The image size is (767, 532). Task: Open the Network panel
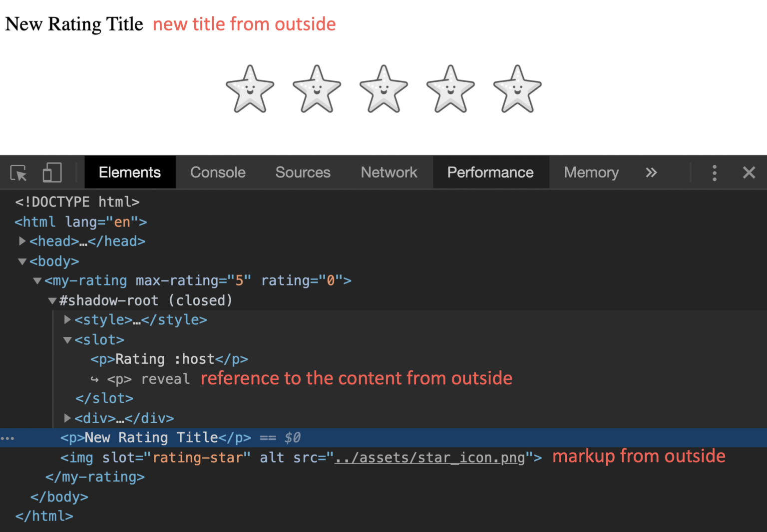pos(389,172)
